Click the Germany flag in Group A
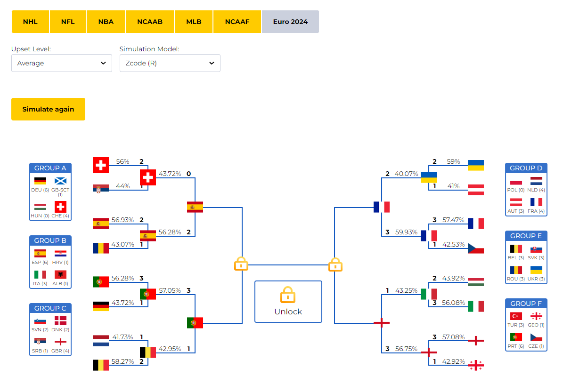This screenshot has width=563, height=392. coord(40,181)
